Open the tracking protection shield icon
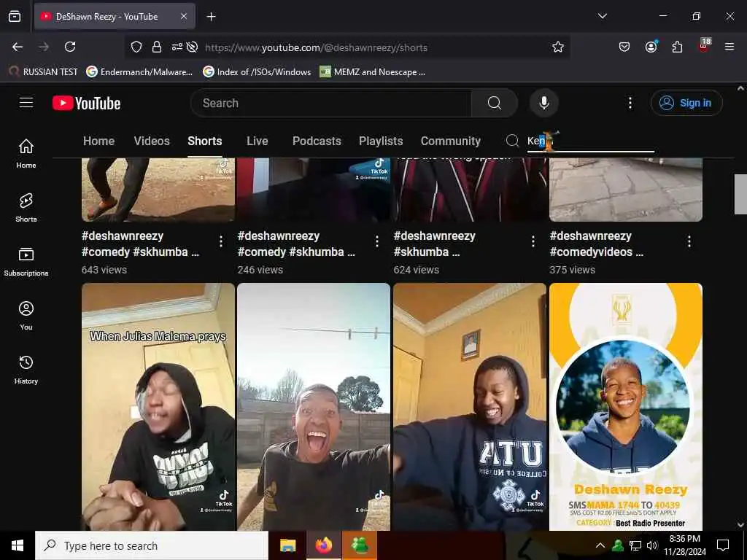The height and width of the screenshot is (560, 747). tap(136, 47)
